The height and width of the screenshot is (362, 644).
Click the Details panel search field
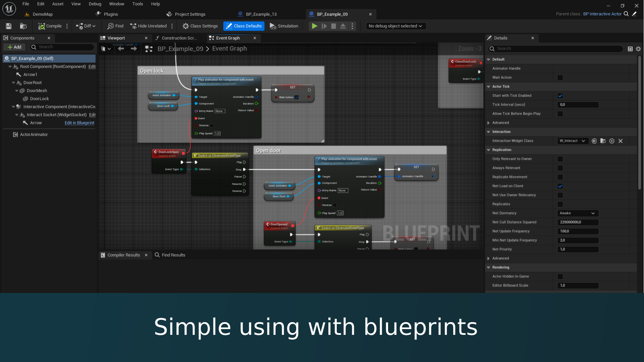[x=555, y=49]
